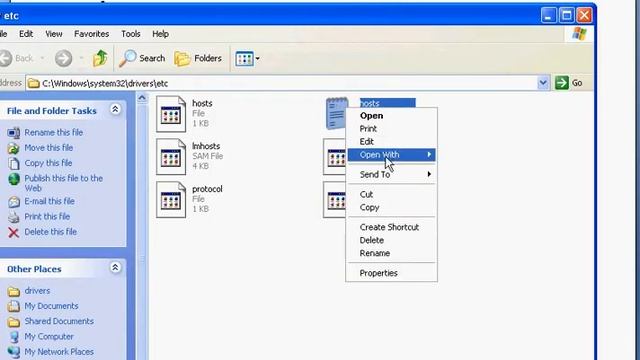Open My Documents from Other Places
The image size is (640, 360).
tap(51, 306)
